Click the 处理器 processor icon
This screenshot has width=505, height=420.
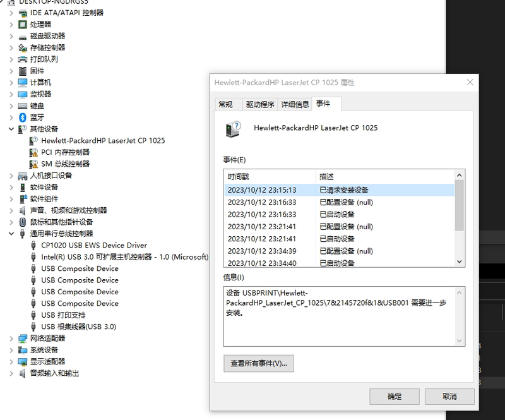click(x=23, y=25)
